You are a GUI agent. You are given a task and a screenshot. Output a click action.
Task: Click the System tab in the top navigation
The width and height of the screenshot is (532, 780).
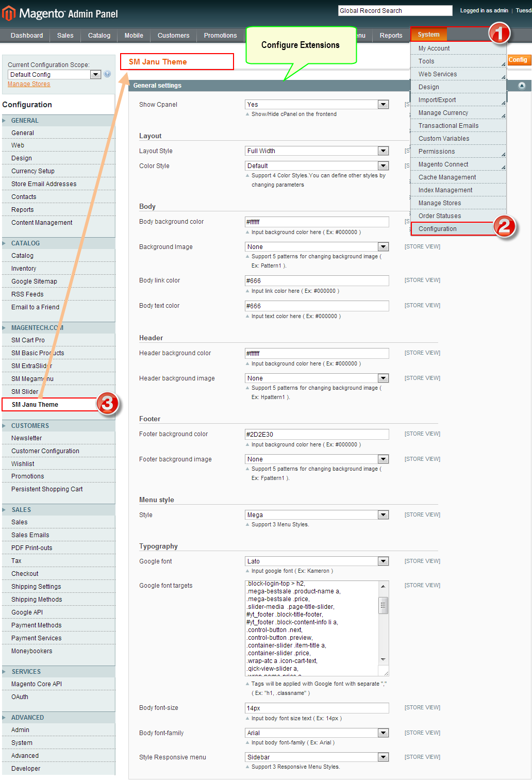tap(429, 35)
